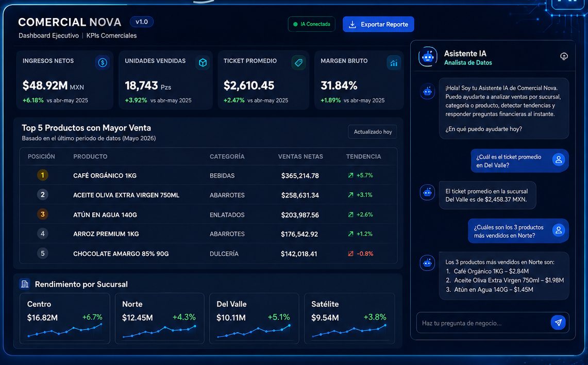The height and width of the screenshot is (365, 588).
Task: Open the Centro branch card
Action: click(x=65, y=319)
